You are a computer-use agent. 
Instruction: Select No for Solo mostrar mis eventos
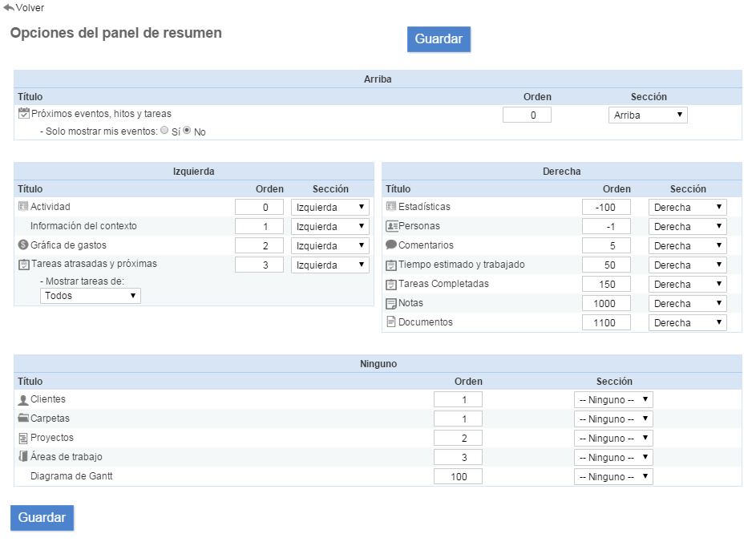(188, 131)
